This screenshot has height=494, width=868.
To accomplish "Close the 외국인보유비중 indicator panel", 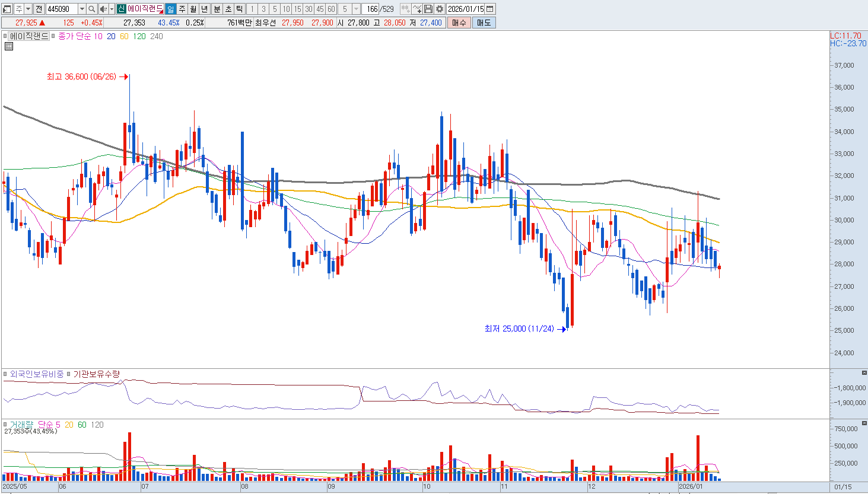I will 864,372.
